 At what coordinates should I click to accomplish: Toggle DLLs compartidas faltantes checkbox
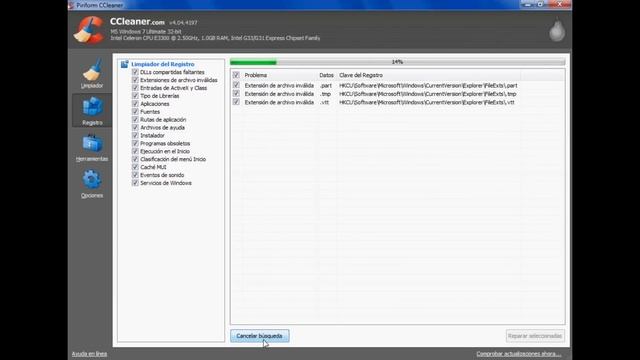click(135, 72)
